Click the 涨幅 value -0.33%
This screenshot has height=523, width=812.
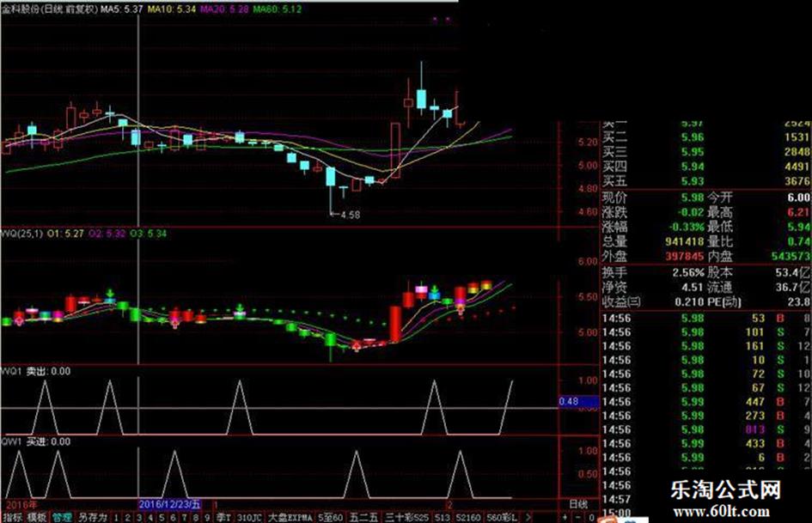[x=687, y=227]
